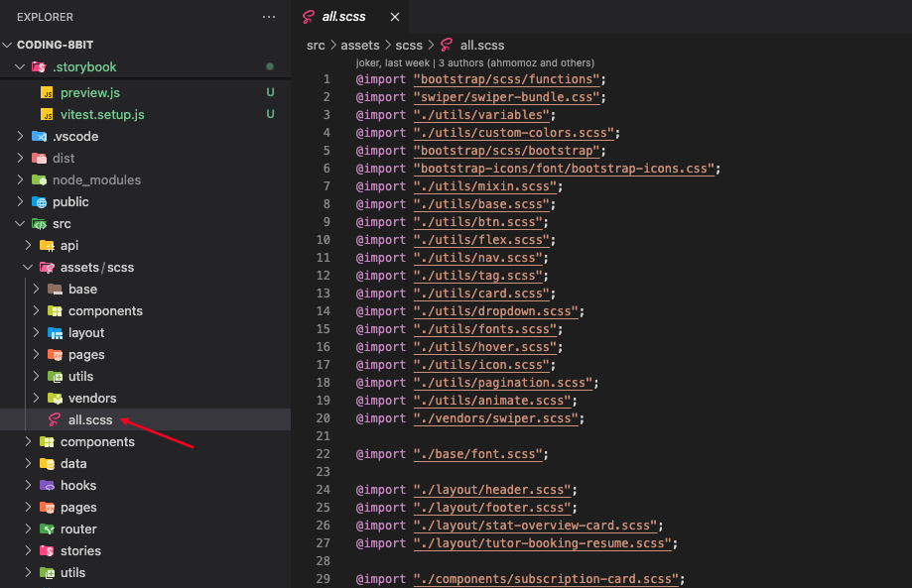Follow the ./layout/header.scss import link

tap(492, 490)
